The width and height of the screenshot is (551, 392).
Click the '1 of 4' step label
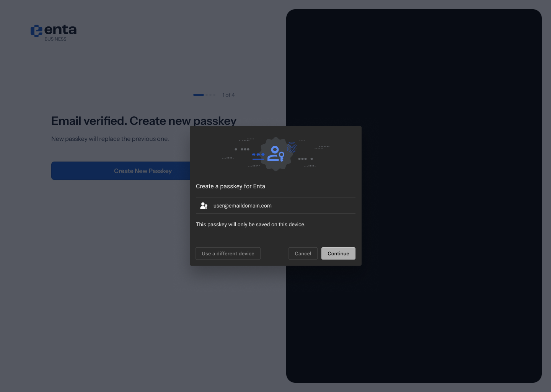pos(228,95)
